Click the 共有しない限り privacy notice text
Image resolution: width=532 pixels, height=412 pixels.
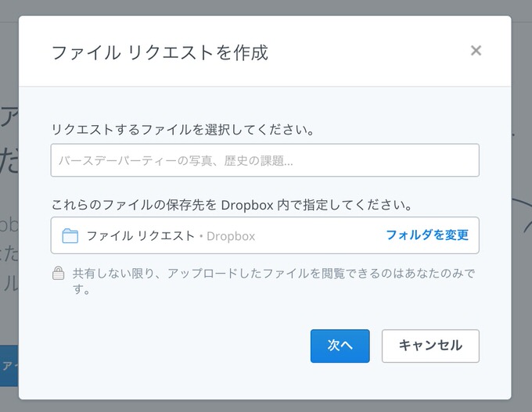click(274, 281)
